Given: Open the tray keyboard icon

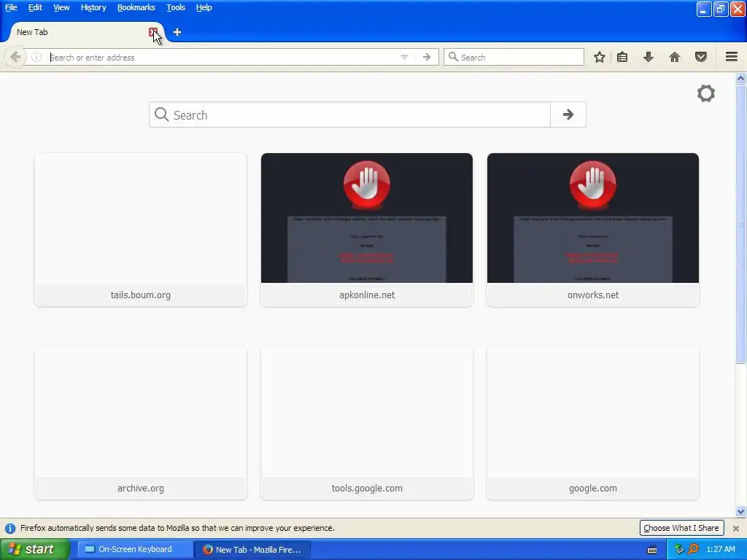Looking at the screenshot, I should pos(652,550).
